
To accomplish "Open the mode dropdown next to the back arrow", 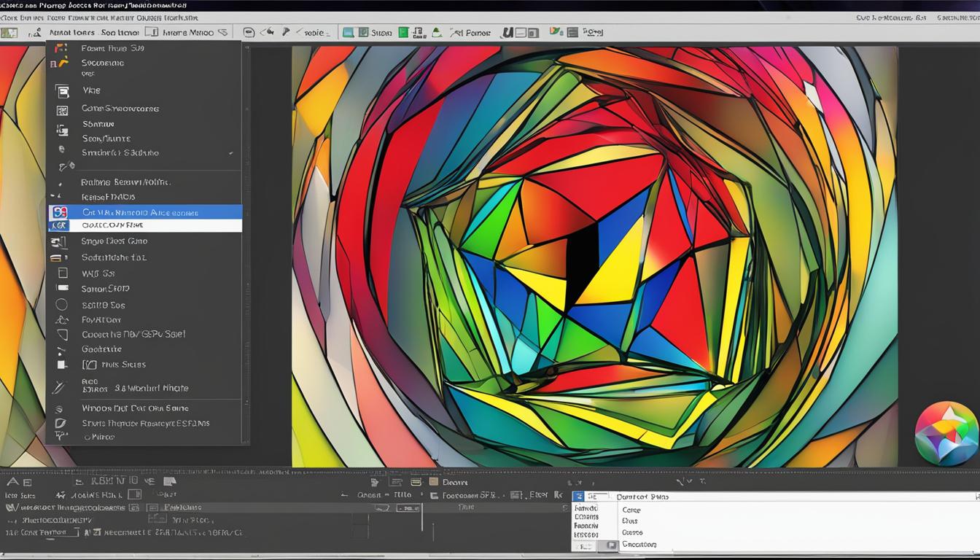I will point(311,32).
